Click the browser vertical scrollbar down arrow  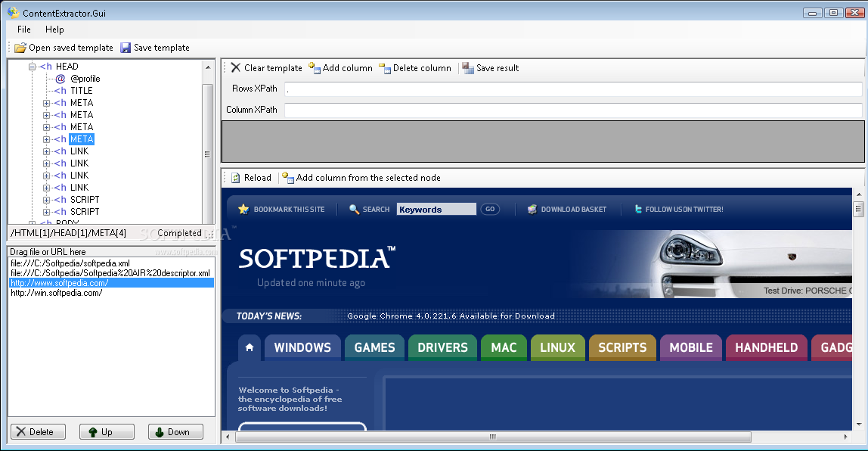859,425
